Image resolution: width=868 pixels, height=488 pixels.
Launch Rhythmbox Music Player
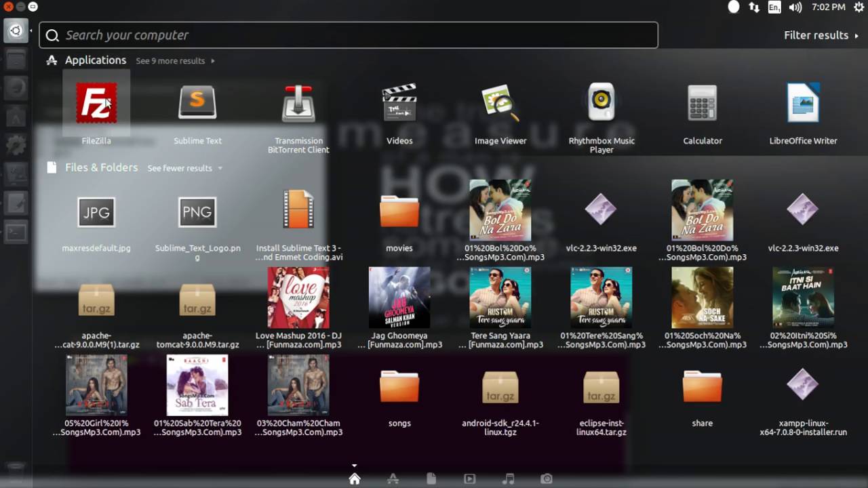coord(601,103)
